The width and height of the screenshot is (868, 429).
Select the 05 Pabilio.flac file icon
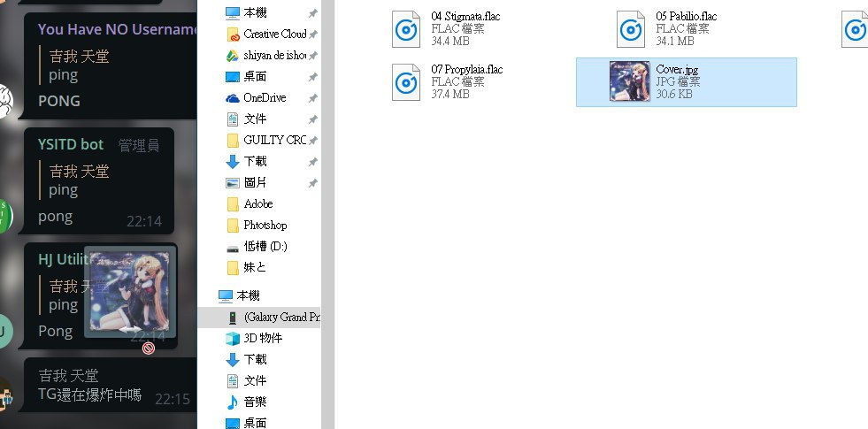631,29
